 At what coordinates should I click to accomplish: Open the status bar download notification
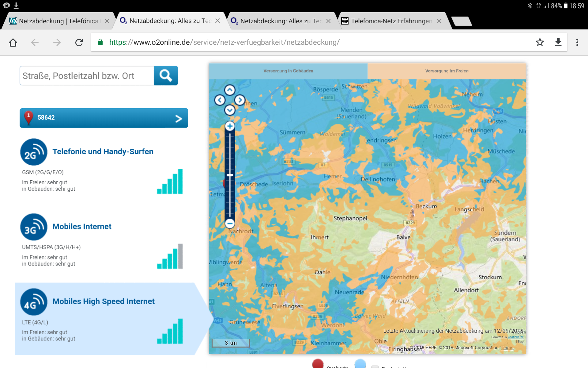pos(16,5)
